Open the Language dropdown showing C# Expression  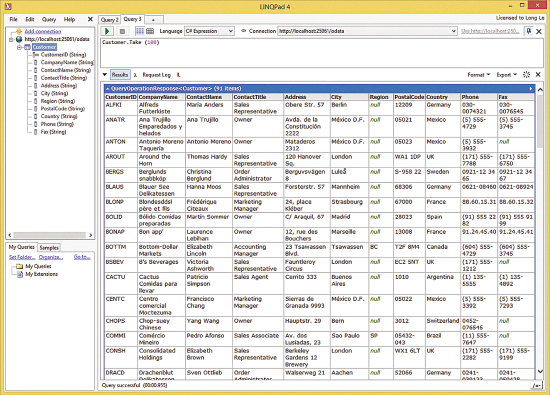click(x=209, y=31)
